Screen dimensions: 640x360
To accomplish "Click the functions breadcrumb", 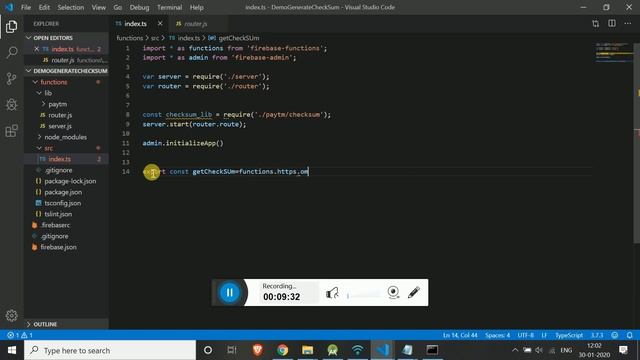I will 129,38.
